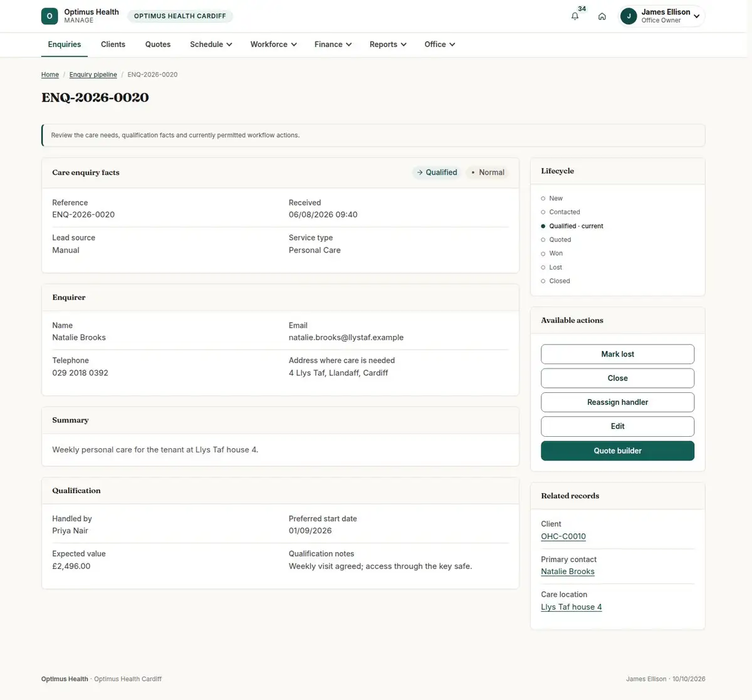The height and width of the screenshot is (700, 752).
Task: Click the Personal Care service type value
Action: pyautogui.click(x=315, y=250)
